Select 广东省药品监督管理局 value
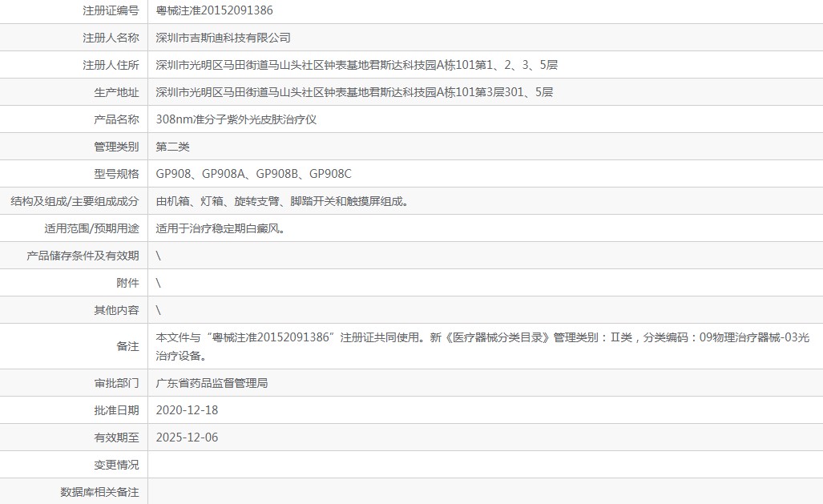823x504 pixels. [212, 383]
